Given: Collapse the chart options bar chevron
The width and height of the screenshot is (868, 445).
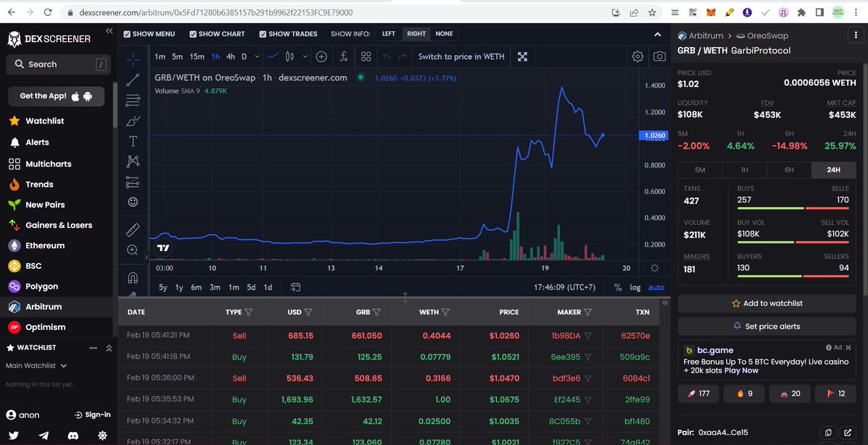Looking at the screenshot, I should tap(658, 34).
